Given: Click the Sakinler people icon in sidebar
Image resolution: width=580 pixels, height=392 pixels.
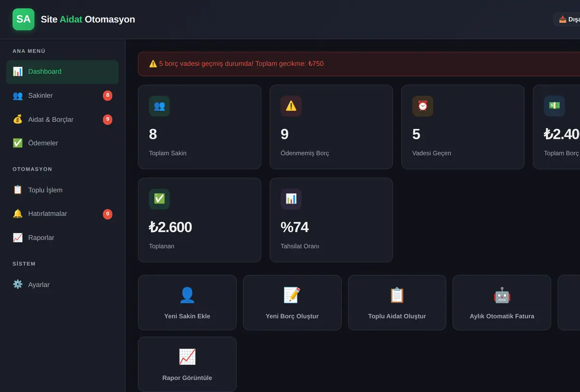Looking at the screenshot, I should click(x=18, y=96).
